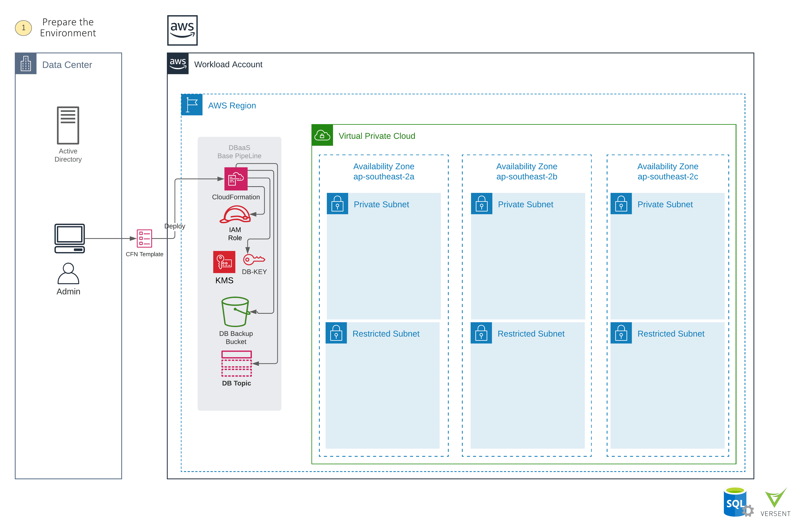Click the Admin workstation computer icon
This screenshot has height=532, width=806.
click(70, 238)
